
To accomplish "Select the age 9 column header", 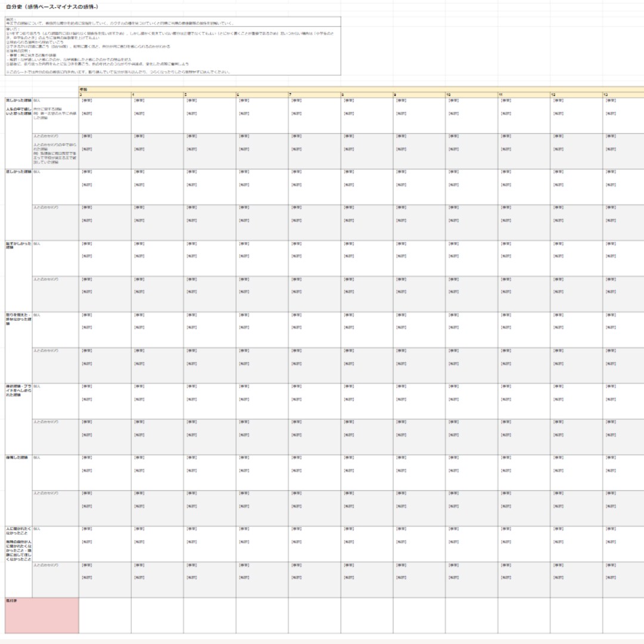I will [419, 94].
